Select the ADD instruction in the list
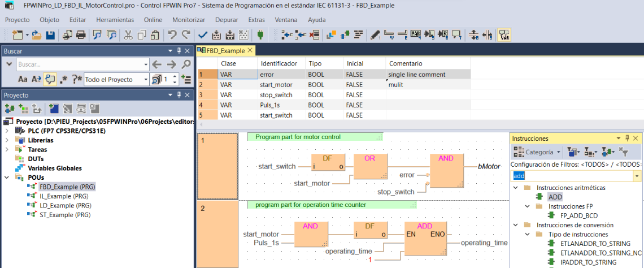This screenshot has width=644, height=268. (x=555, y=197)
